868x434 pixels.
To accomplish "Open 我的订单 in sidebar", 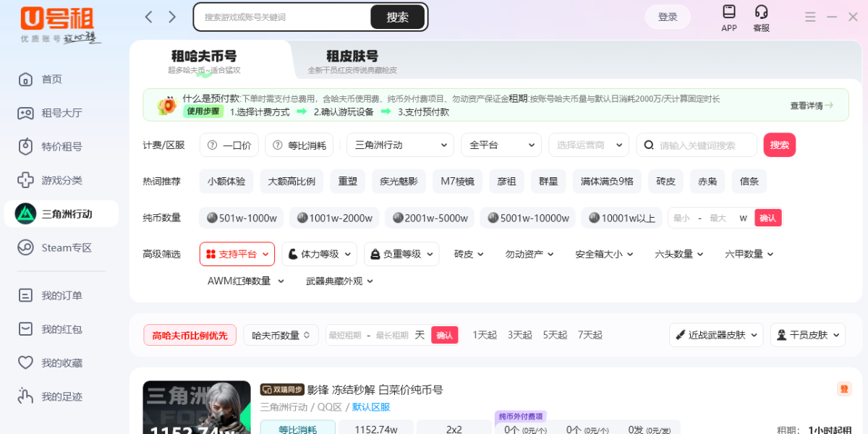I will point(51,295).
